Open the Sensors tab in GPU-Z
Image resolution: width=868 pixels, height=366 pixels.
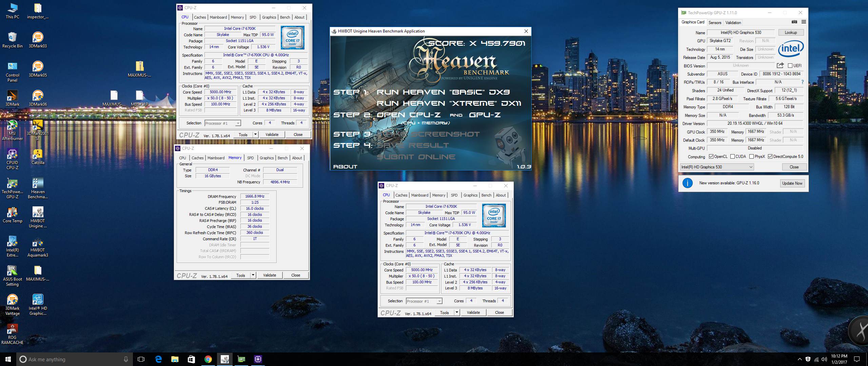(x=715, y=23)
